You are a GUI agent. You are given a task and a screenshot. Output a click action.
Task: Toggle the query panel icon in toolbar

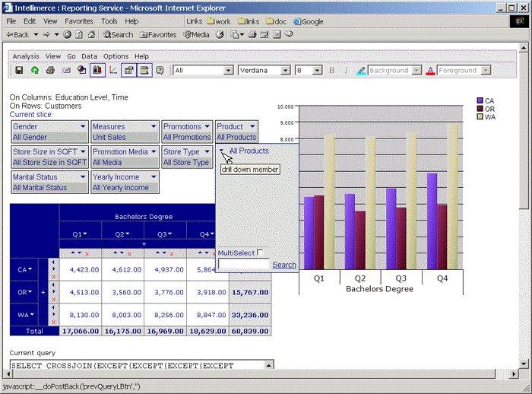pyautogui.click(x=144, y=70)
